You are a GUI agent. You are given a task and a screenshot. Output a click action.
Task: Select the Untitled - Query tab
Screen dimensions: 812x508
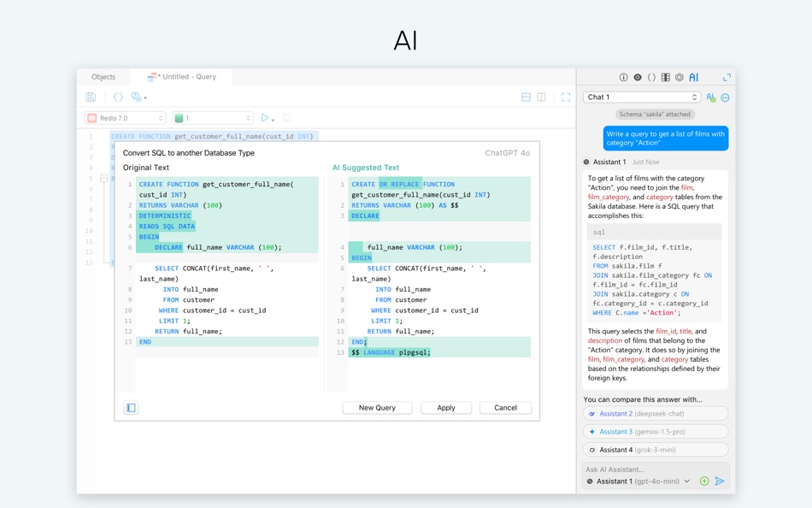click(181, 77)
